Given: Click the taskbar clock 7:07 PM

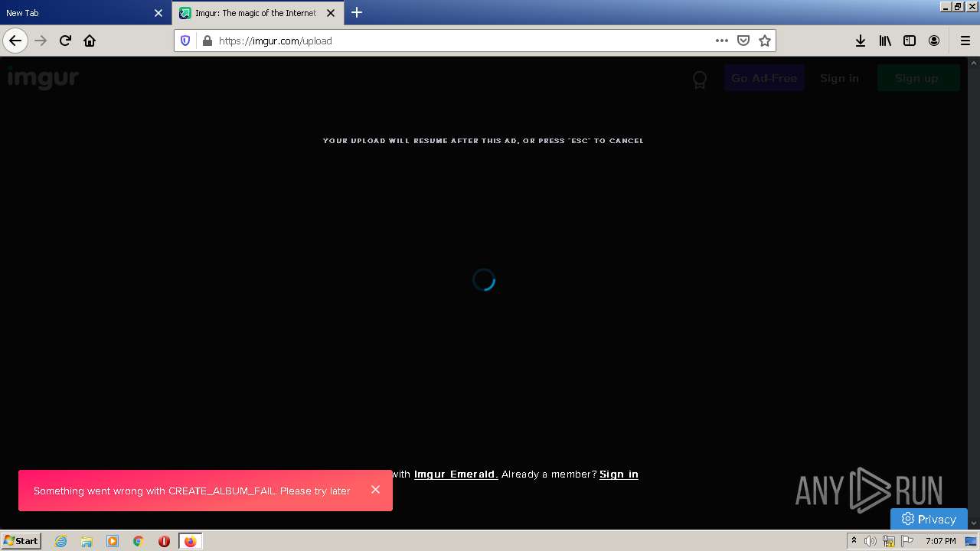Looking at the screenshot, I should tap(940, 541).
